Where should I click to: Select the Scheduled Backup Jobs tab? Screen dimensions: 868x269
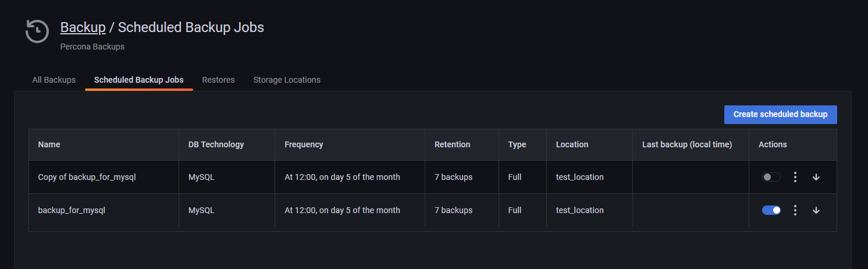pyautogui.click(x=139, y=80)
